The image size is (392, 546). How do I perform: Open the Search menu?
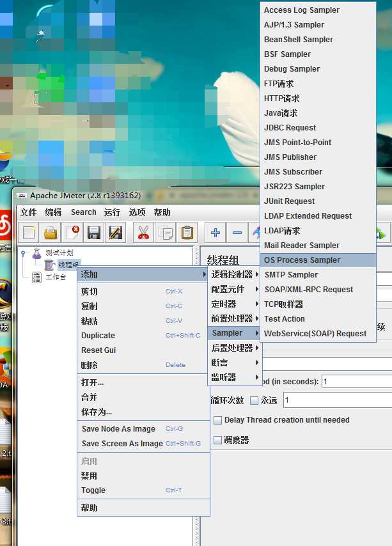click(84, 212)
